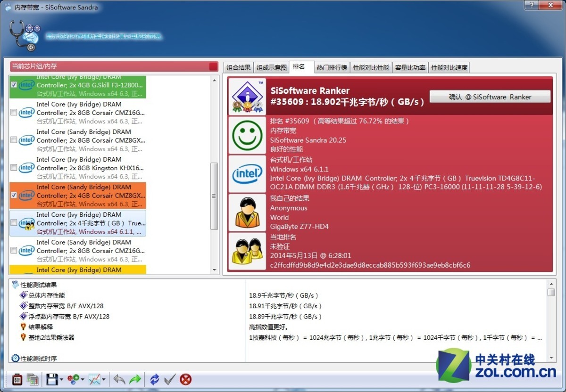
Task: Click up arrow of chipset list scrollbar
Action: point(214,80)
